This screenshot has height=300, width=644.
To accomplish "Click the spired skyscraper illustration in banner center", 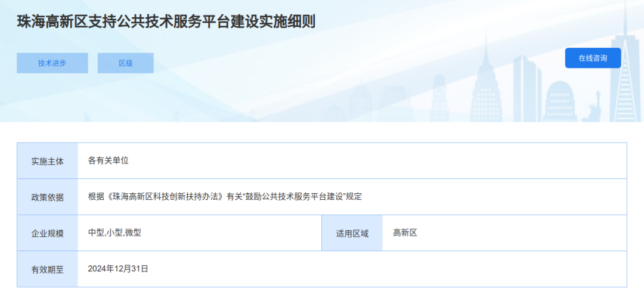I will (x=486, y=82).
